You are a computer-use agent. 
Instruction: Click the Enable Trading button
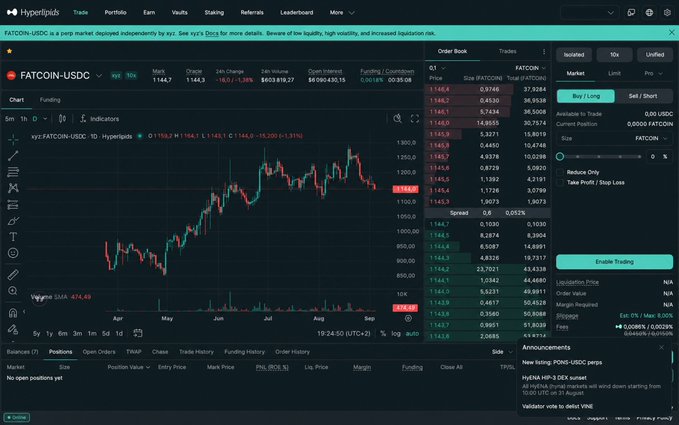614,262
